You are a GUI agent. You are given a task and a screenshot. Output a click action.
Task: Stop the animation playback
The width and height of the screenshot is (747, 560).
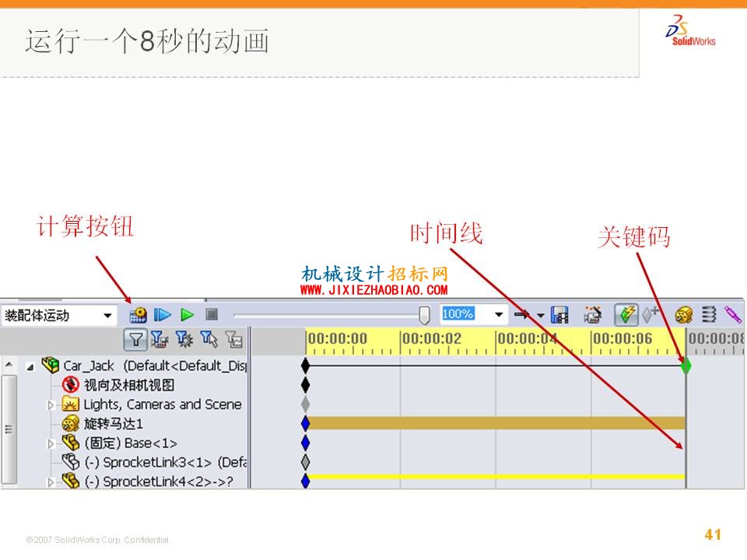pos(212,314)
